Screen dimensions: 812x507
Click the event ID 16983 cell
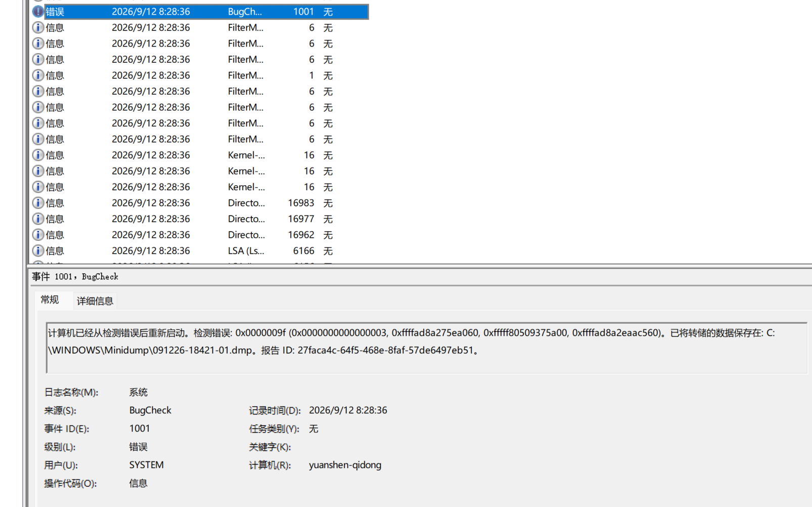[301, 203]
